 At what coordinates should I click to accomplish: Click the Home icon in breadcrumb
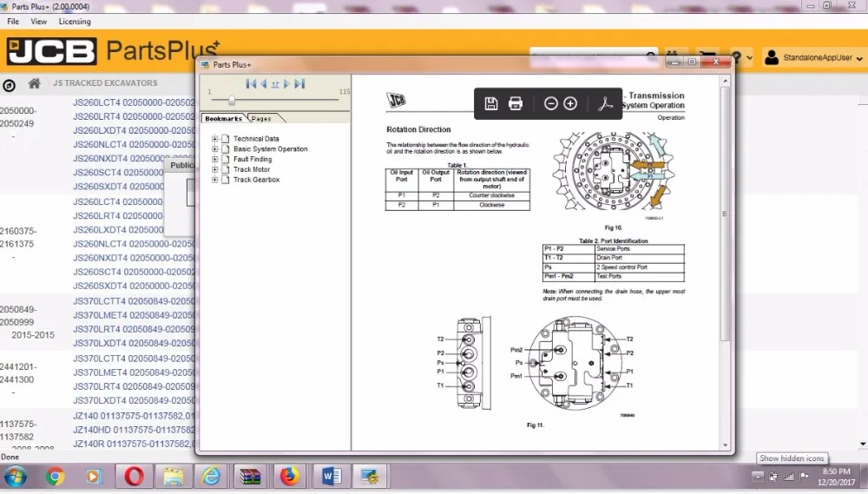point(34,83)
